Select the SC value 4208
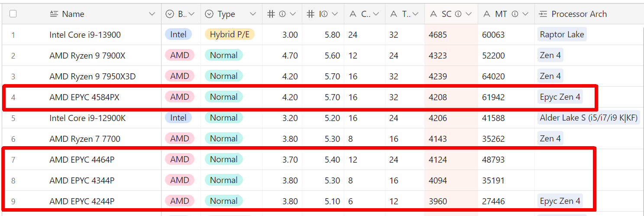This screenshot has width=644, height=216. (x=438, y=97)
